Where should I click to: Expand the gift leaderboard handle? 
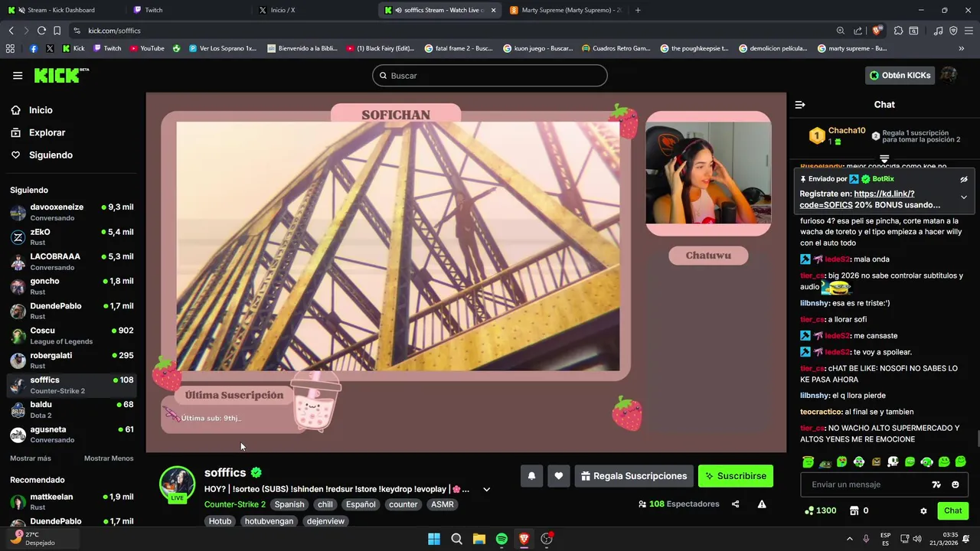coord(884,159)
